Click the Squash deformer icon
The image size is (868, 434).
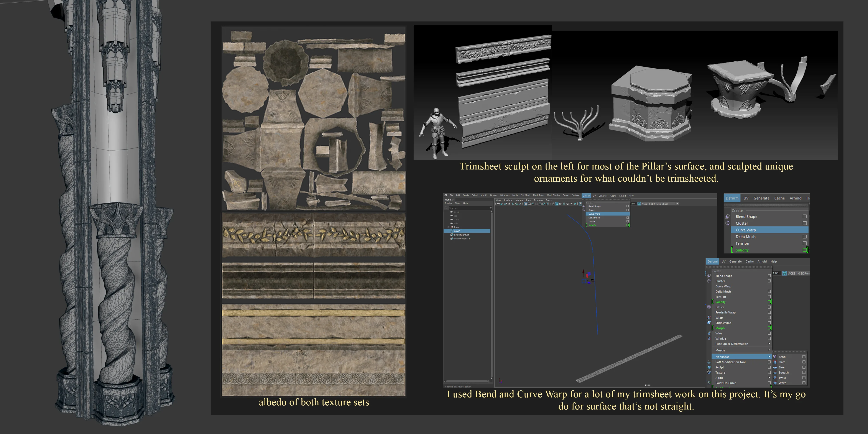pyautogui.click(x=775, y=372)
